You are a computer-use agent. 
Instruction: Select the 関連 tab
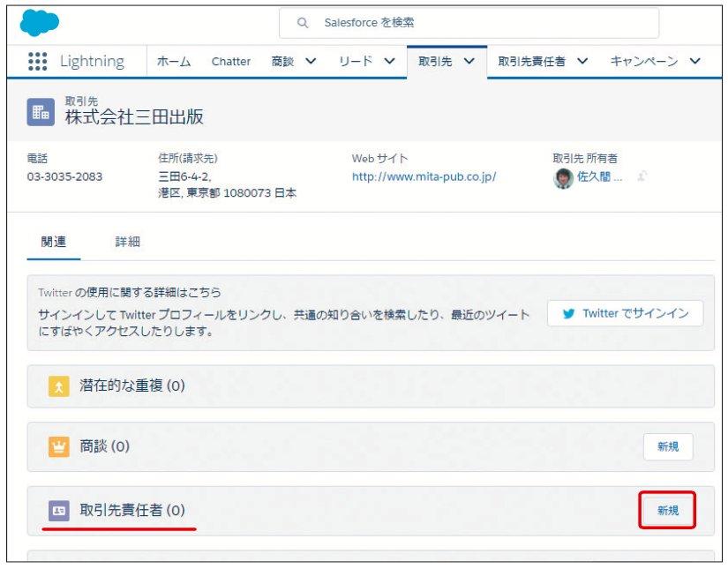[54, 242]
